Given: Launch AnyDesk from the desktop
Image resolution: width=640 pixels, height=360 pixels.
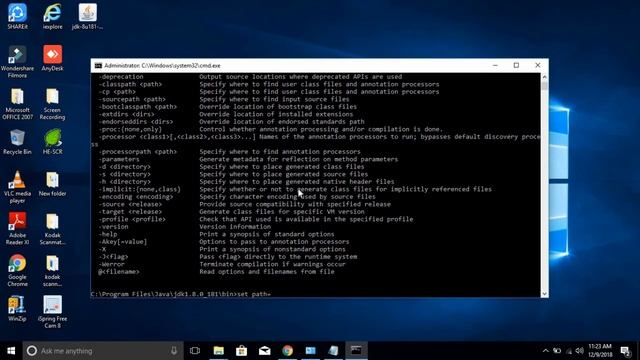Looking at the screenshot, I should (x=53, y=58).
